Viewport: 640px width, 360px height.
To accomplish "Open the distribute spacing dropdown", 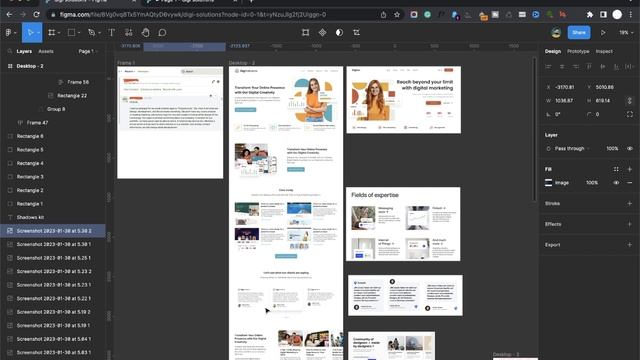I will 629,66.
